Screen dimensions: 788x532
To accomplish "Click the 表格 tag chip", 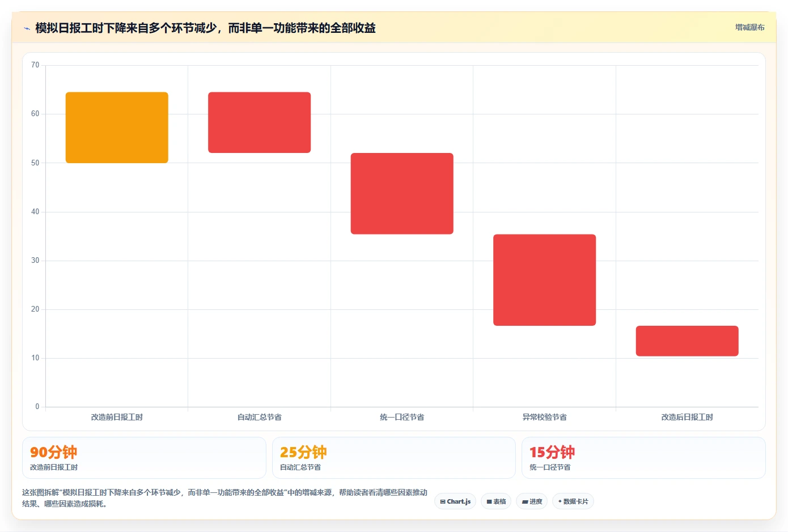I will click(x=496, y=501).
